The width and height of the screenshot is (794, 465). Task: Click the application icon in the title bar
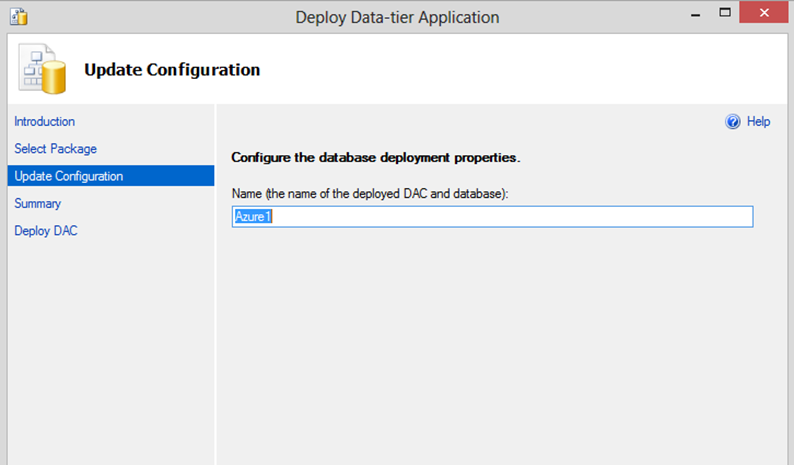(17, 17)
